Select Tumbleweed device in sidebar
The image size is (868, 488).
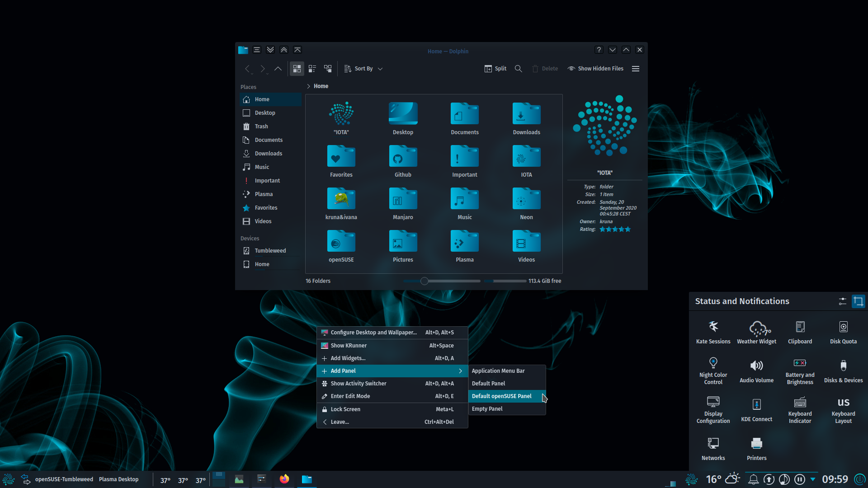(x=270, y=251)
